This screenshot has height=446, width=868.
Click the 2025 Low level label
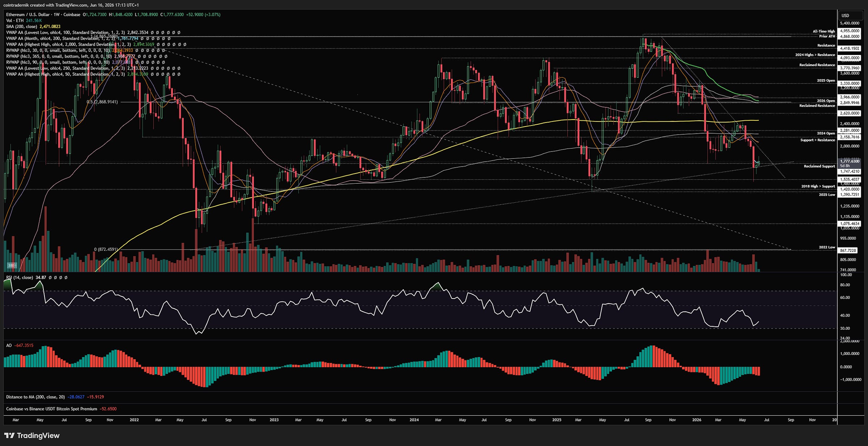(x=827, y=195)
